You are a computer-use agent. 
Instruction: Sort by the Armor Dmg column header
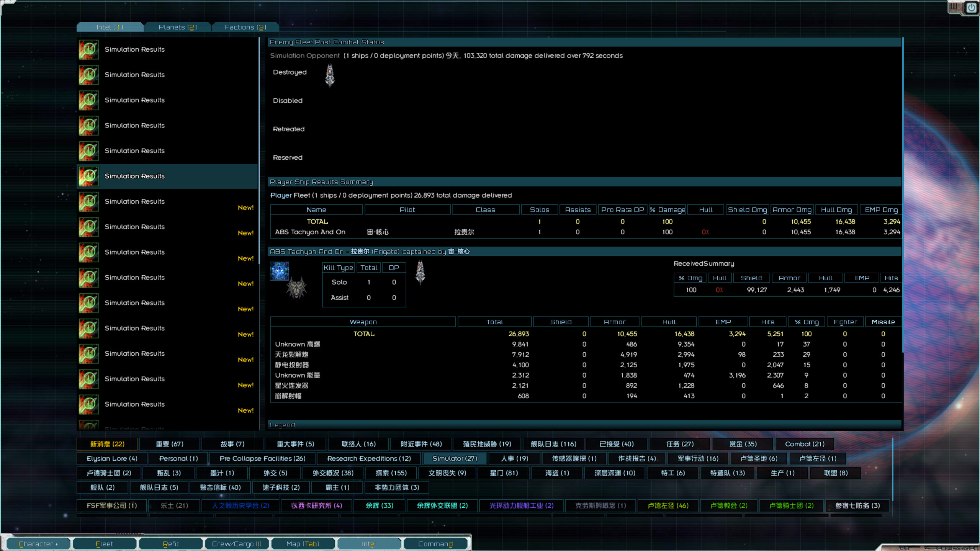pyautogui.click(x=791, y=210)
